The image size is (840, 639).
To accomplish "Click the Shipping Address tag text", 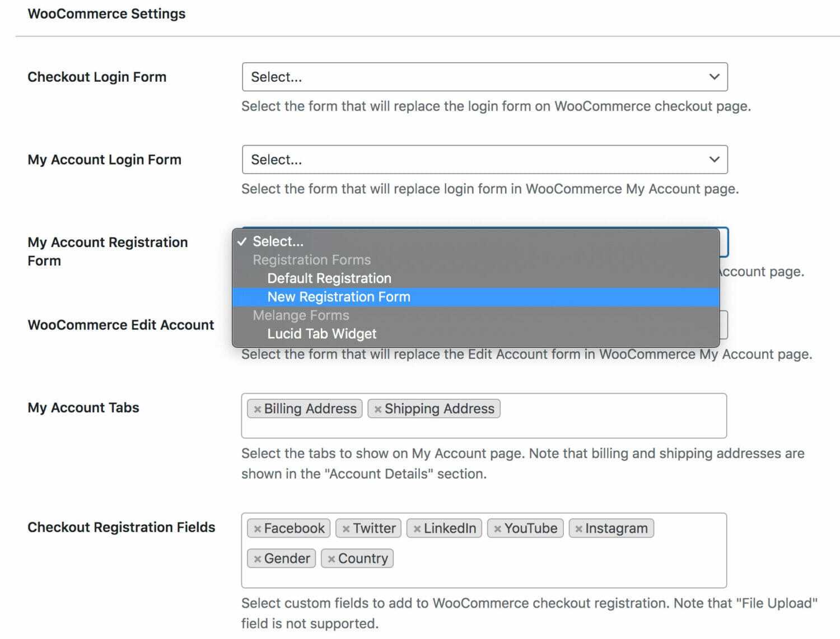I will [x=440, y=409].
